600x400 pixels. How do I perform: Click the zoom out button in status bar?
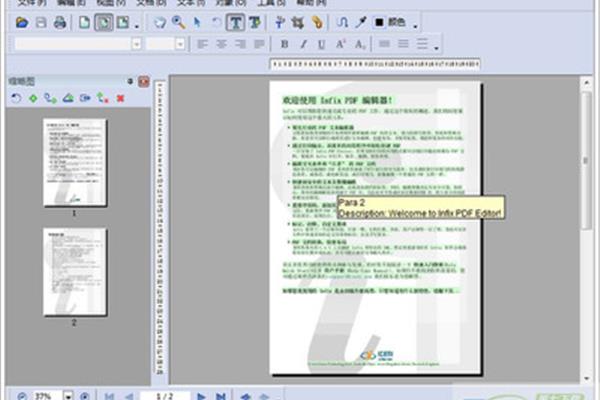point(22,395)
